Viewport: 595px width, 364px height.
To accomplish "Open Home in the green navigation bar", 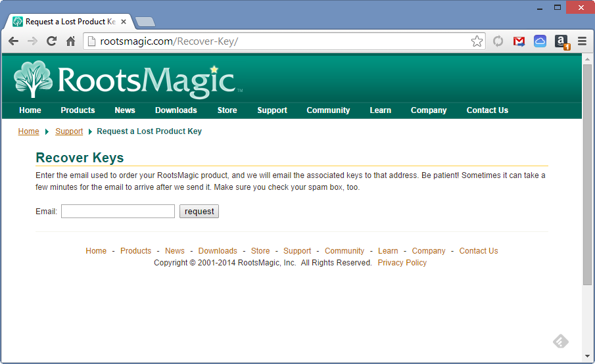I will click(x=30, y=110).
